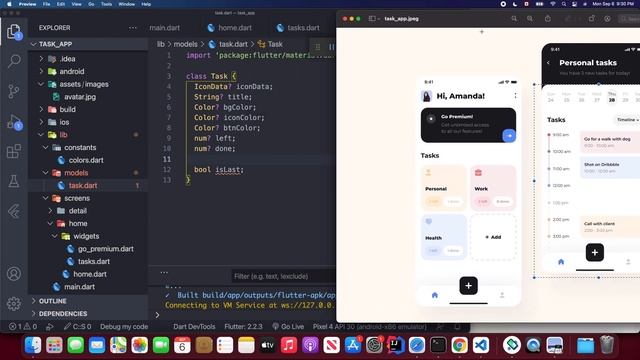The width and height of the screenshot is (640, 360).
Task: Open the sidebar view menu in Preview
Action: 374,19
